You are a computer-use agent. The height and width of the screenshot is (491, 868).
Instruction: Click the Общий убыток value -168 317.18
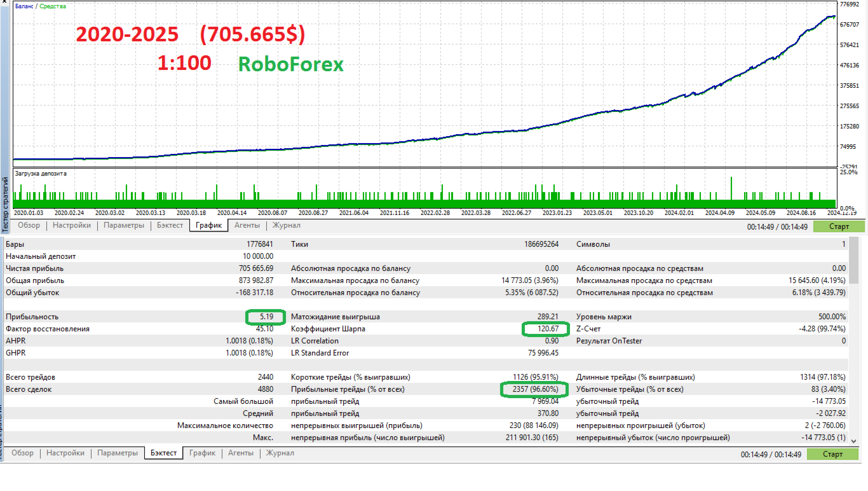[254, 293]
